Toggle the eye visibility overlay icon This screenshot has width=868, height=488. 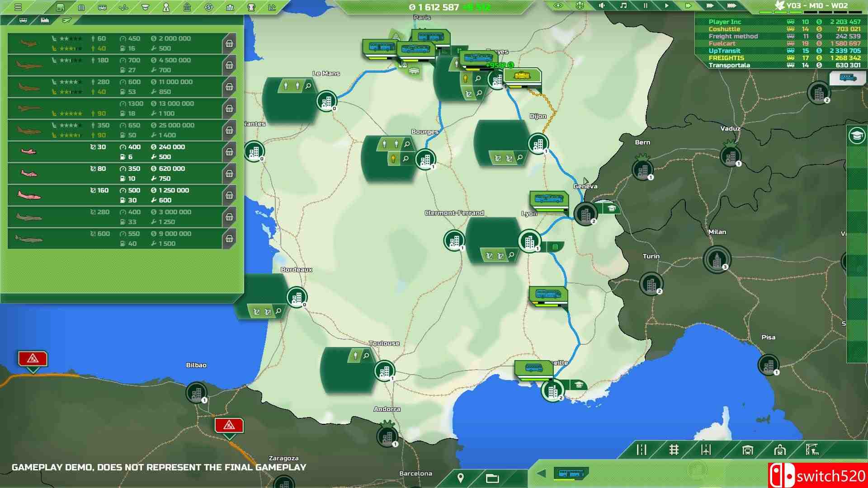point(558,6)
